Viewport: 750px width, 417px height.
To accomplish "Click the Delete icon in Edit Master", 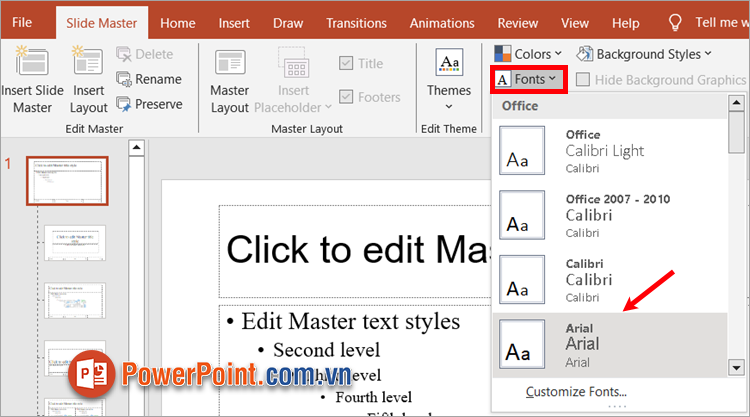I will 123,54.
